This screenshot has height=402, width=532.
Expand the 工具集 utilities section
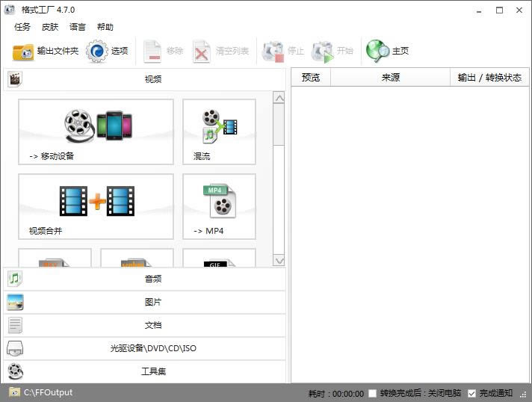click(145, 371)
